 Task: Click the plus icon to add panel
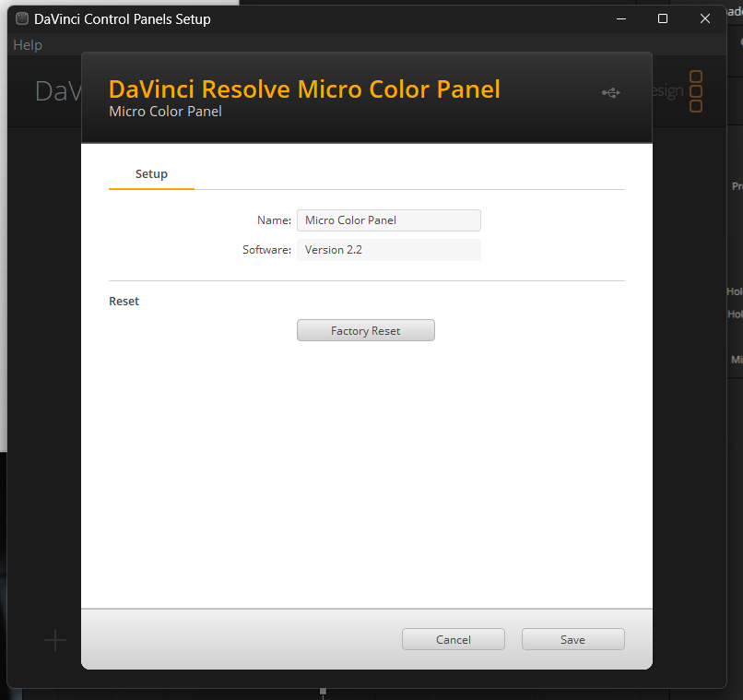pos(55,640)
